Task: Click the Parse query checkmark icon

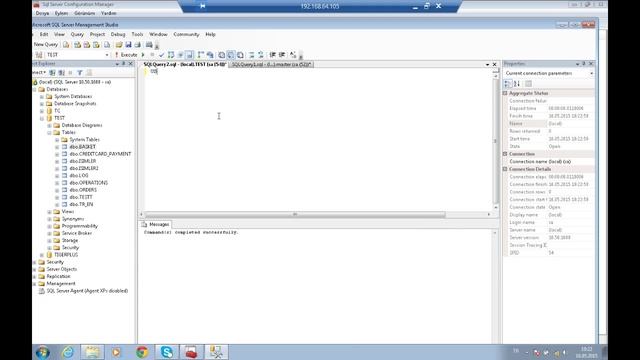Action: (x=162, y=55)
